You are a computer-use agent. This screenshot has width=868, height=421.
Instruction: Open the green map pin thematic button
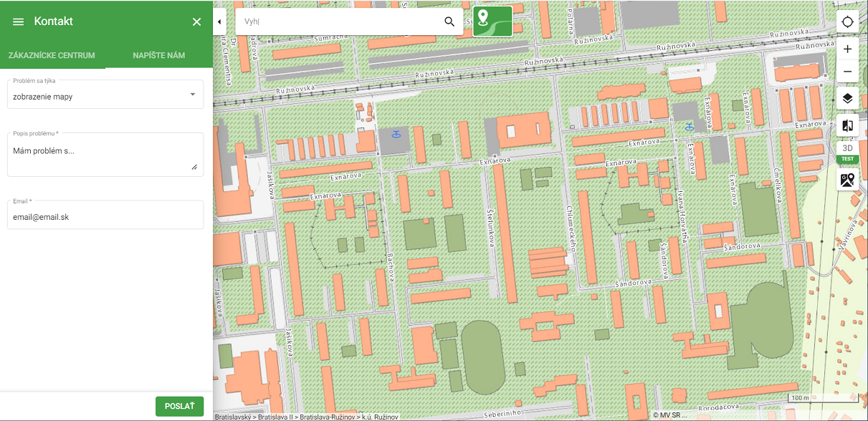pyautogui.click(x=492, y=21)
